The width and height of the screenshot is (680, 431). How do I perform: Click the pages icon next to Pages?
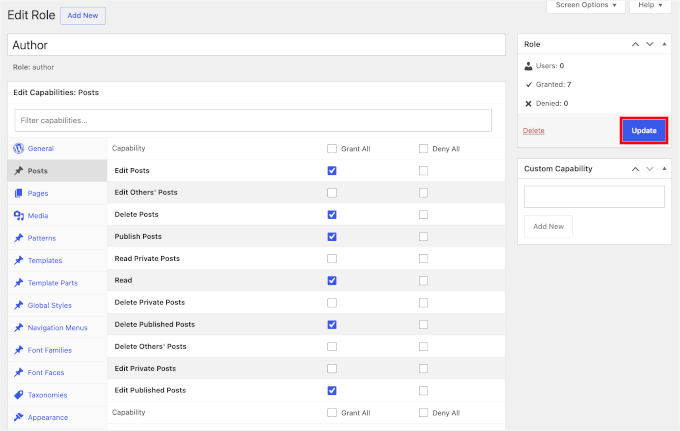click(19, 193)
